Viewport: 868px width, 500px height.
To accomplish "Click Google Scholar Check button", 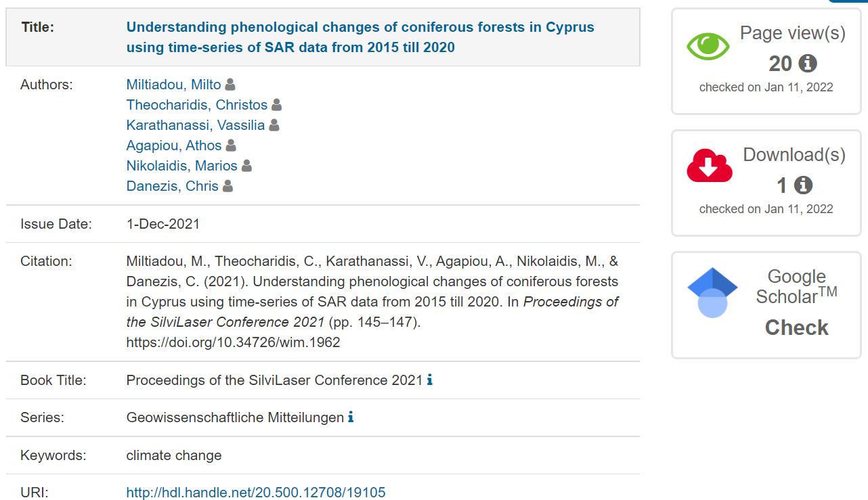I will pyautogui.click(x=796, y=327).
